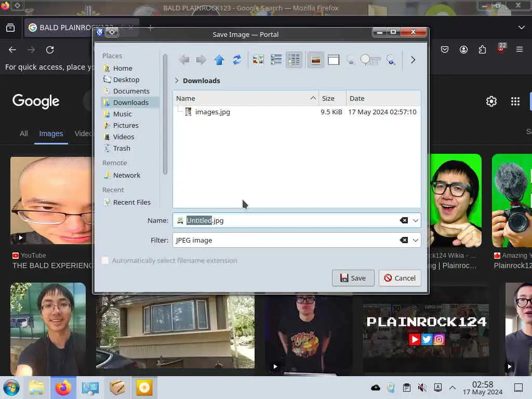The width and height of the screenshot is (532, 399).
Task: Open Firefox account icon
Action: pyautogui.click(x=463, y=50)
